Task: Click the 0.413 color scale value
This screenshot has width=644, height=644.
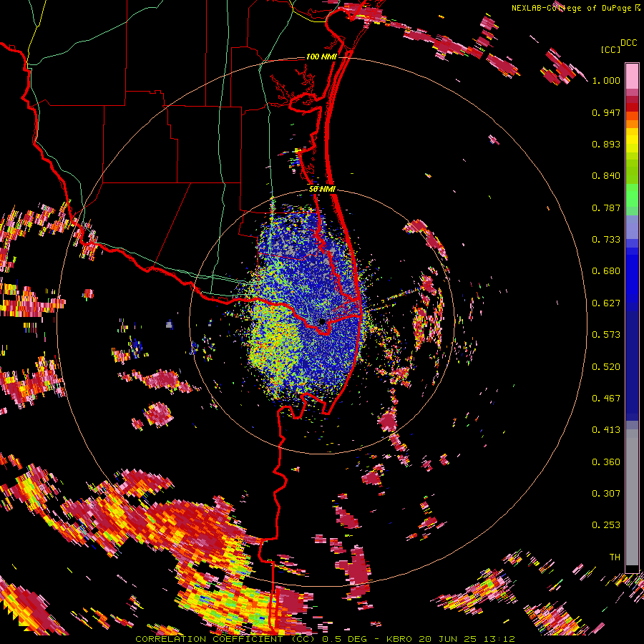Action: coord(606,430)
